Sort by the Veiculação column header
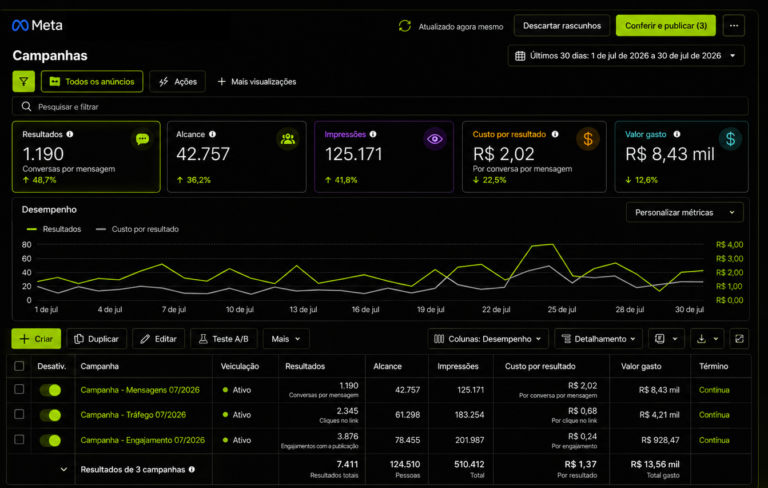 coord(240,366)
